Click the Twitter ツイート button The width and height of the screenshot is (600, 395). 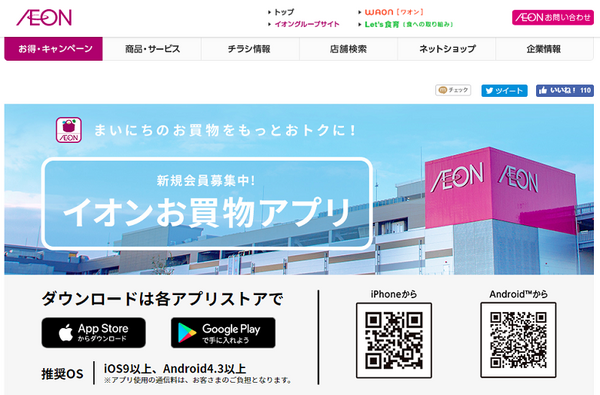[504, 91]
